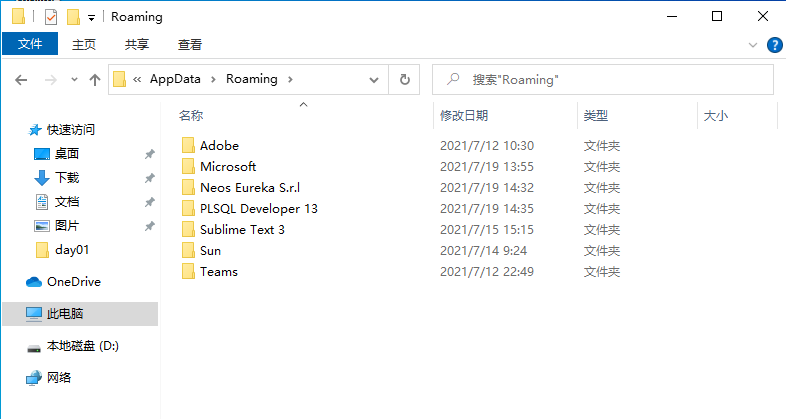Expand the ribbon with the chevron

tap(752, 45)
